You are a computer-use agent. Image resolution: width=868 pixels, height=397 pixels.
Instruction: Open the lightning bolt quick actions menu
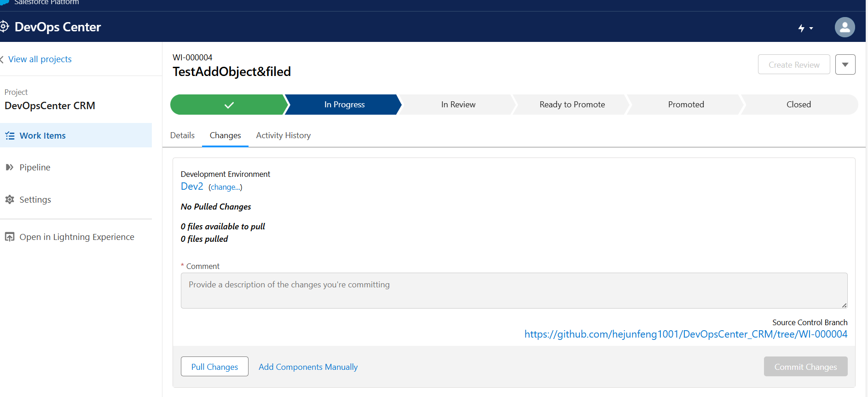point(805,28)
